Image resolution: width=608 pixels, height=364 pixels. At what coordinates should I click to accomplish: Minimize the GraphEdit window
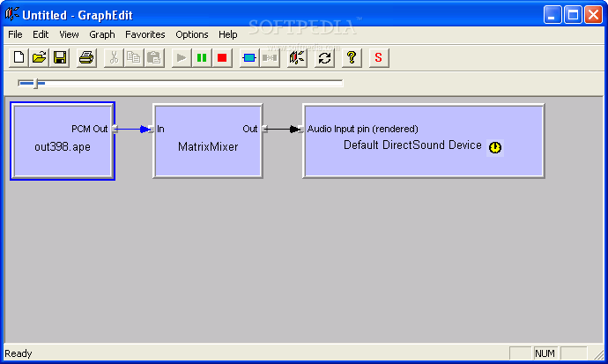[552, 15]
